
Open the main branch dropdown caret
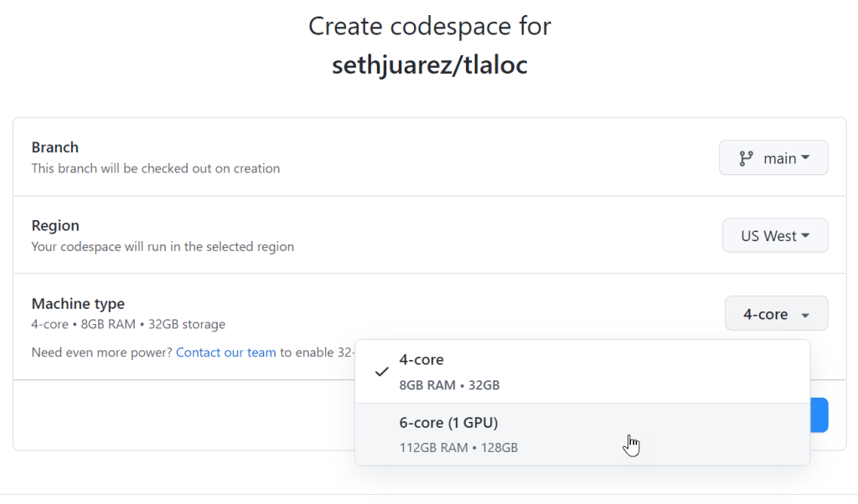(805, 157)
